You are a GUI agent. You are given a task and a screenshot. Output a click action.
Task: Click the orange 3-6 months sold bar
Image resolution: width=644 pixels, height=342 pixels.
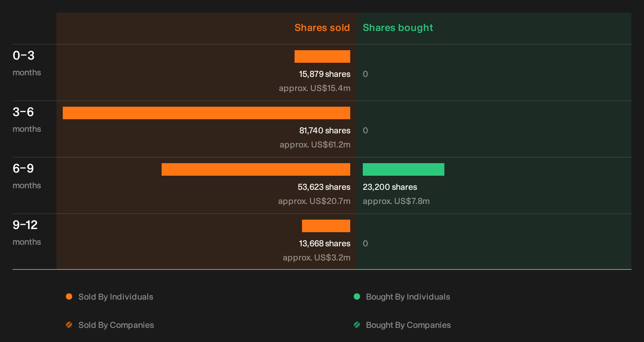click(206, 113)
